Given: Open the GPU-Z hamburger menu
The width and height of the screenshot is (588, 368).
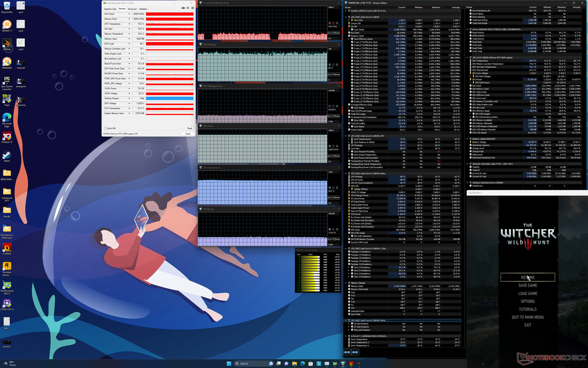Looking at the screenshot, I should (x=192, y=8).
